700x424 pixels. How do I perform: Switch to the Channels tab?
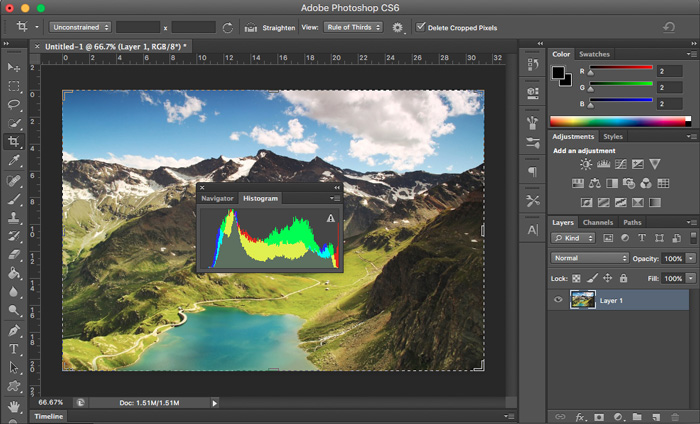click(598, 222)
